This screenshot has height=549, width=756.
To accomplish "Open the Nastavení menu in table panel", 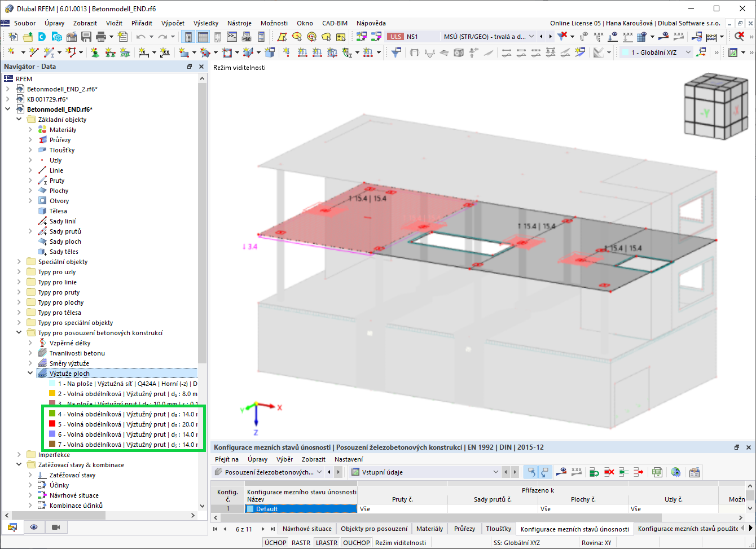I will (x=349, y=459).
